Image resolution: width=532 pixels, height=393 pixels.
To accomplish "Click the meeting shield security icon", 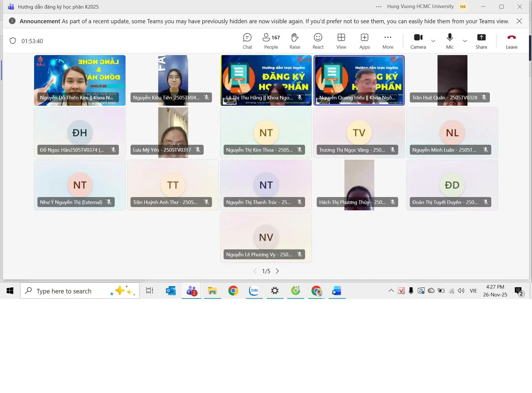I will coord(13,41).
